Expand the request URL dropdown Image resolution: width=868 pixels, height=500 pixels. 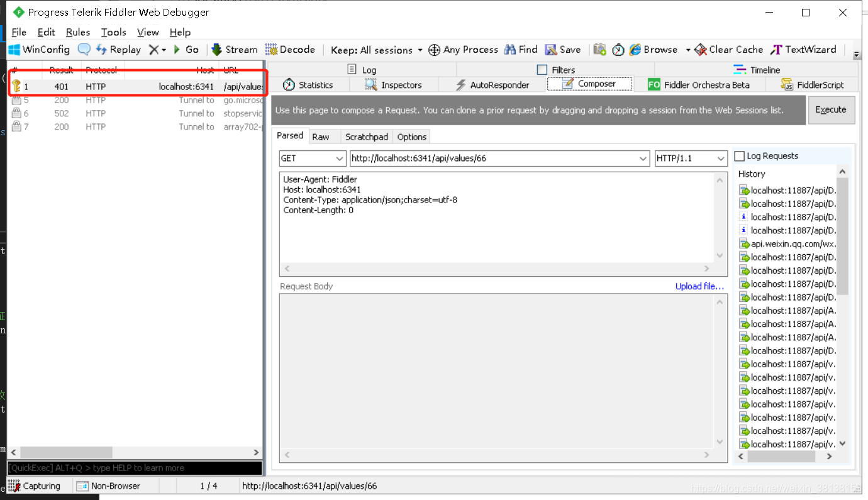pyautogui.click(x=643, y=158)
